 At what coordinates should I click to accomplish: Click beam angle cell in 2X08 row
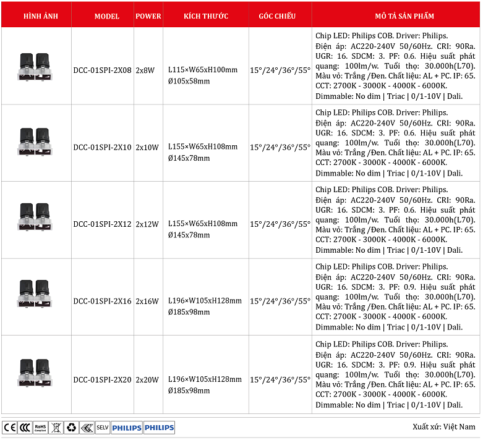pyautogui.click(x=280, y=70)
